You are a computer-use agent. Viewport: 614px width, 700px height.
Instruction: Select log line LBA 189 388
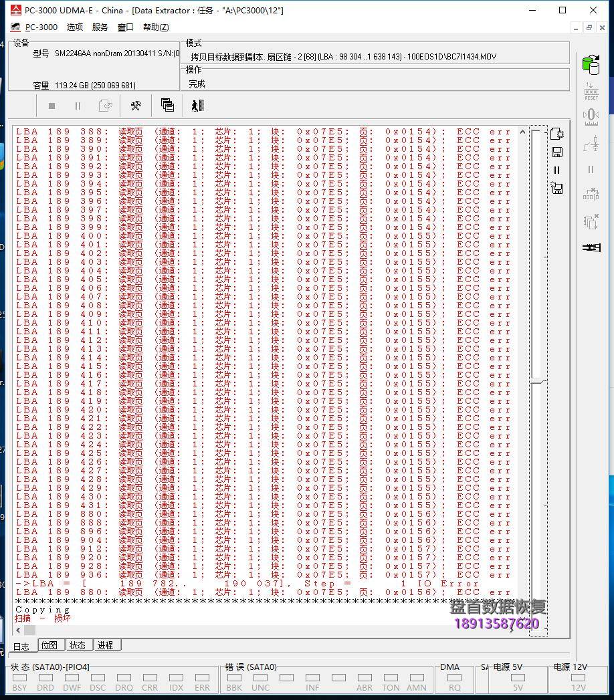coord(264,132)
